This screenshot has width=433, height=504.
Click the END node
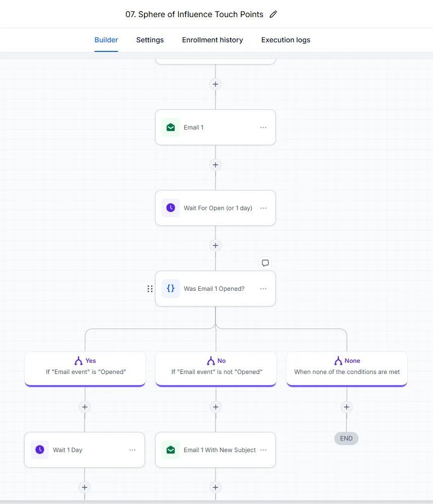pyautogui.click(x=346, y=438)
